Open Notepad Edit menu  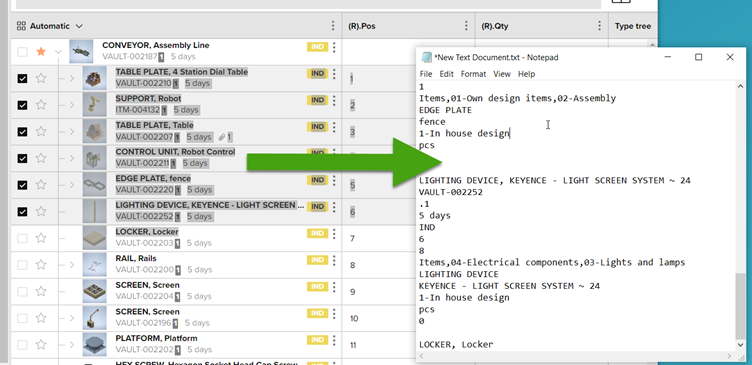pyautogui.click(x=446, y=74)
